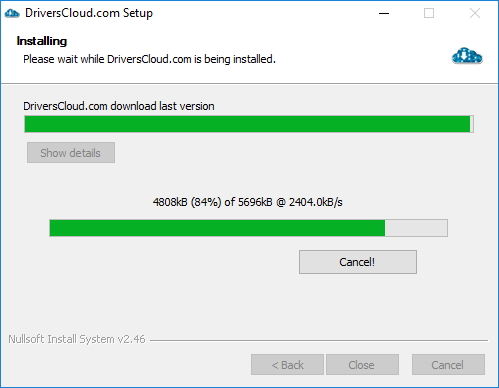Click the unfilled part of download bar
499x388 pixels.
[416, 228]
